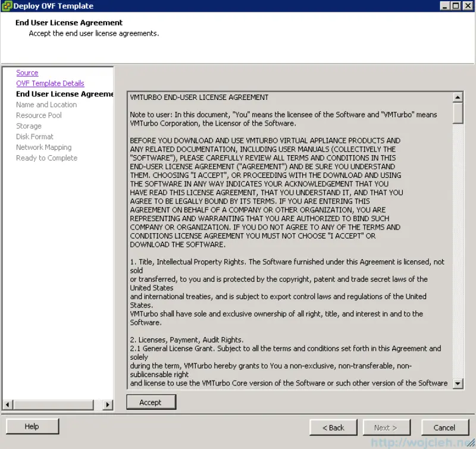Click the Storage step in the sidebar
Screen dimensions: 476x449
pos(29,126)
